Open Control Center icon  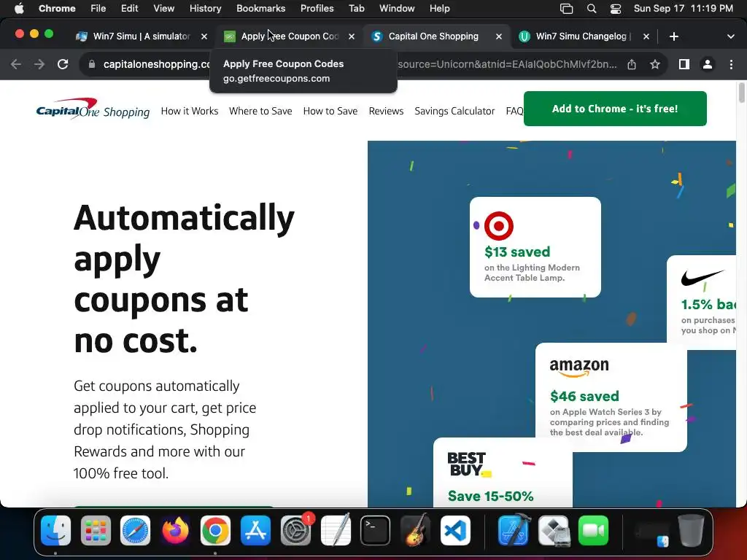pos(616,9)
